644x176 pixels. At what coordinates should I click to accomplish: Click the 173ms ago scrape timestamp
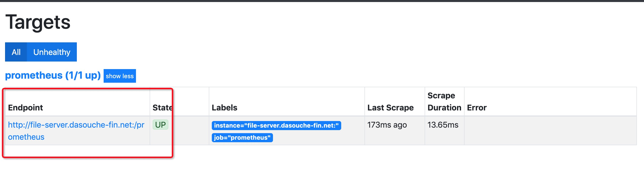(387, 125)
